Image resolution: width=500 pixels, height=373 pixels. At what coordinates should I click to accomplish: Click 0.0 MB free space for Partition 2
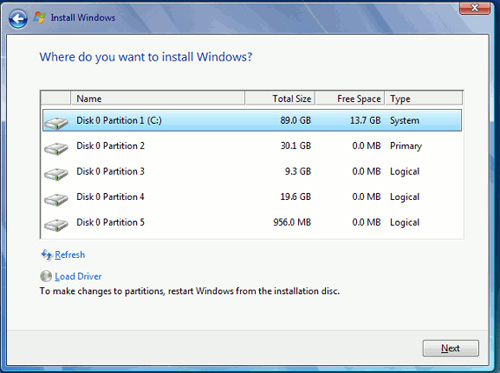coord(366,146)
